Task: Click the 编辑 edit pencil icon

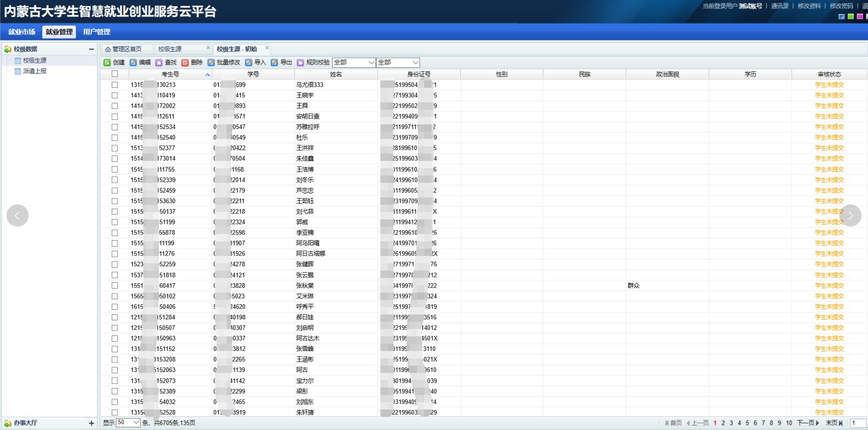Action: click(x=133, y=62)
